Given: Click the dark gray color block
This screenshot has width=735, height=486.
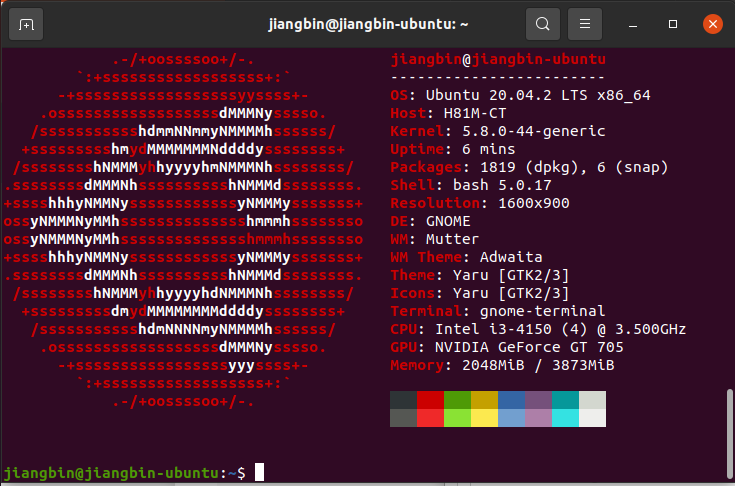Looking at the screenshot, I should (403, 400).
